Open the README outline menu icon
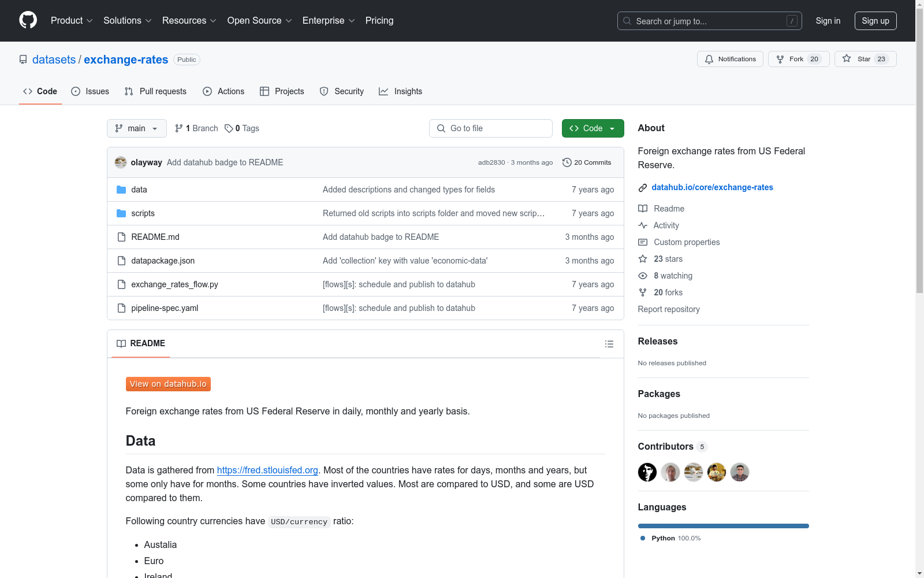 pyautogui.click(x=609, y=344)
